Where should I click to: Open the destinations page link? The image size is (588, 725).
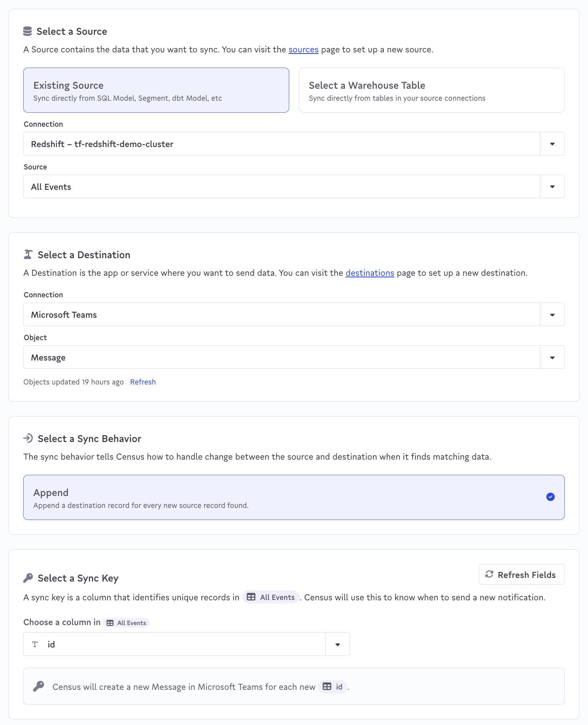pyautogui.click(x=369, y=273)
